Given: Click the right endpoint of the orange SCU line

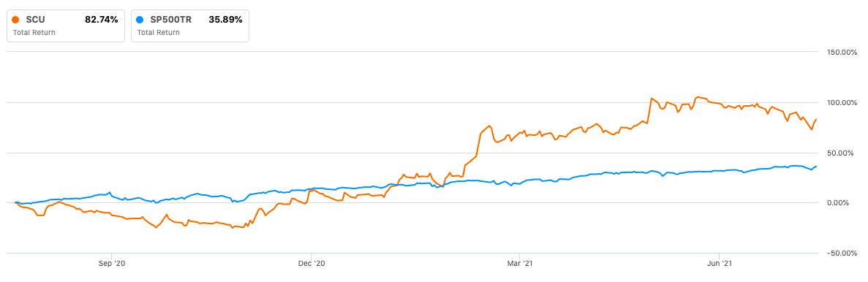Looking at the screenshot, I should point(816,119).
